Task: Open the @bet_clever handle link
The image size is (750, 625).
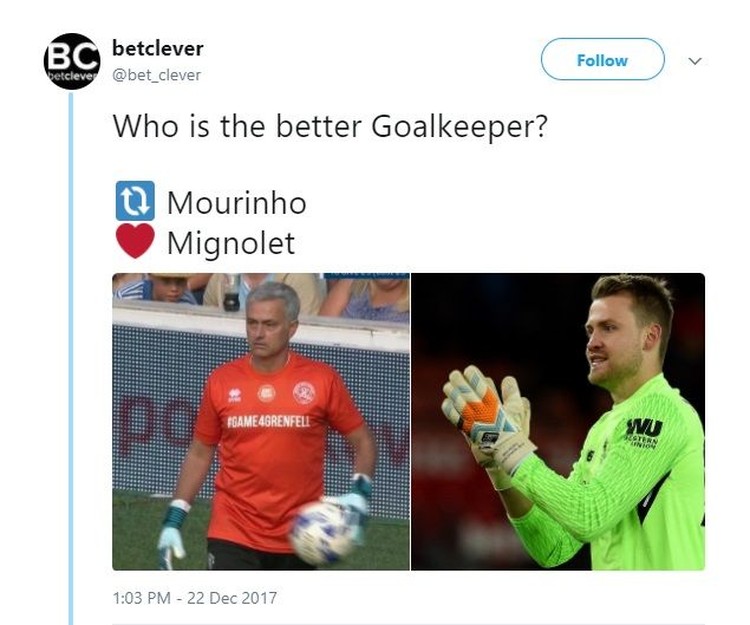Action: click(x=156, y=75)
